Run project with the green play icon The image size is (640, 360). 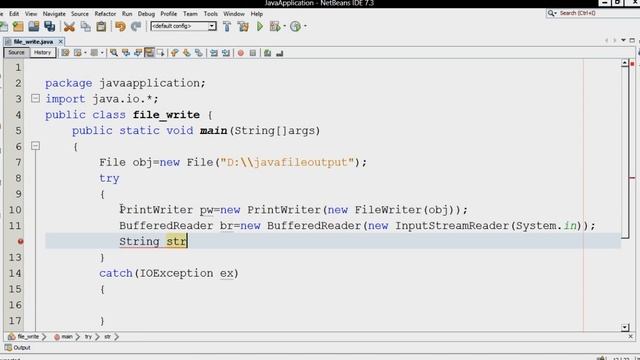tap(260, 27)
